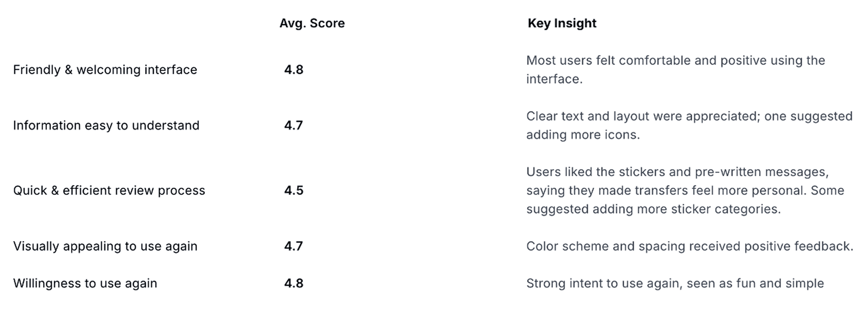Click insight about users feeling comfortable
Image resolution: width=868 pixels, height=328 pixels.
tap(676, 70)
